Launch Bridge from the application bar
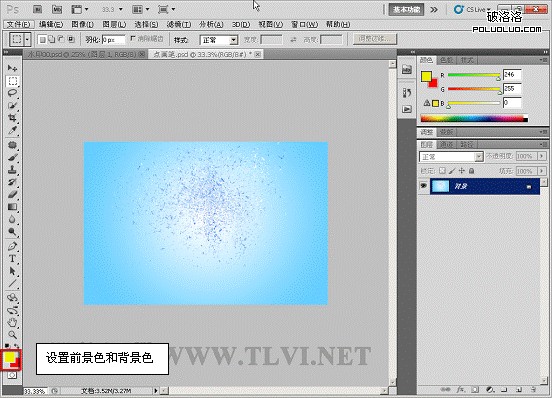This screenshot has height=398, width=552. click(37, 10)
